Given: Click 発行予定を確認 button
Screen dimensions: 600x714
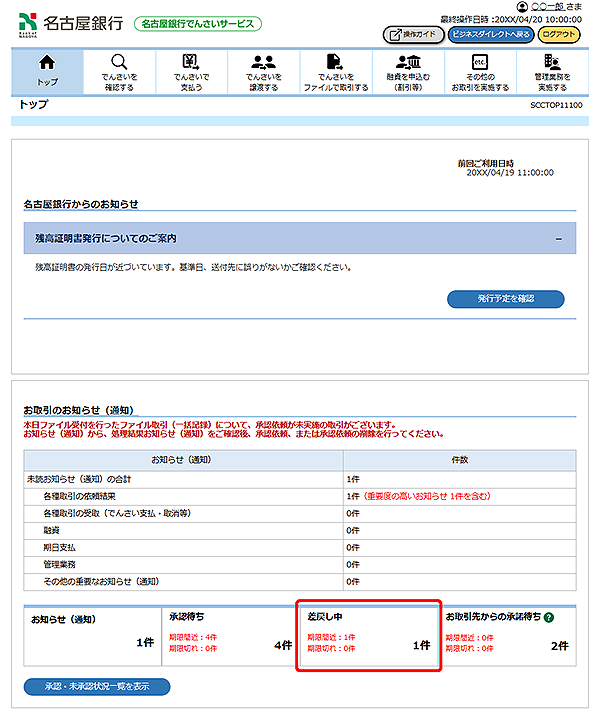Looking at the screenshot, I should pyautogui.click(x=505, y=299).
